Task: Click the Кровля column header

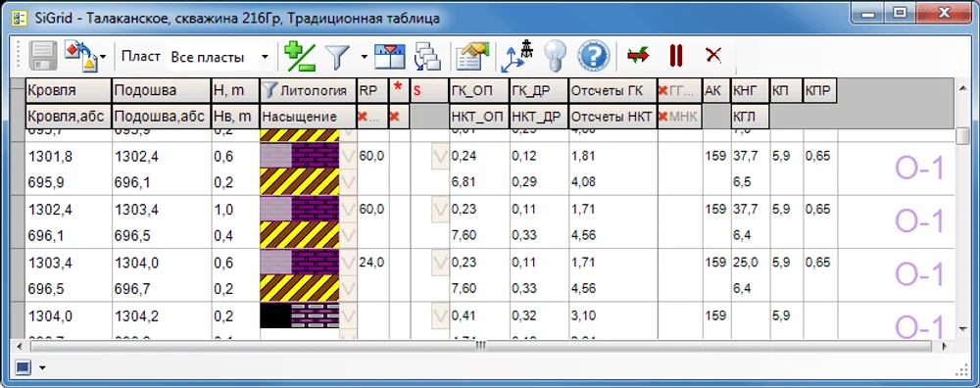Action: 69,90
